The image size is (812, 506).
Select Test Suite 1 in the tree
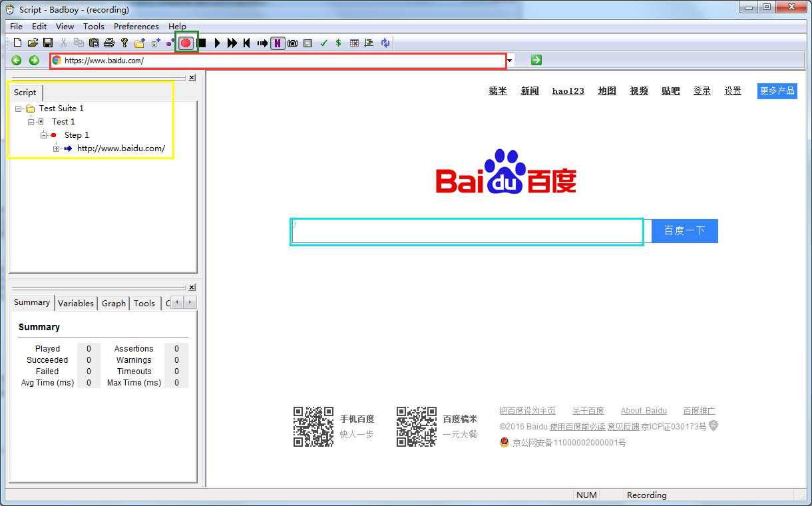click(x=61, y=108)
